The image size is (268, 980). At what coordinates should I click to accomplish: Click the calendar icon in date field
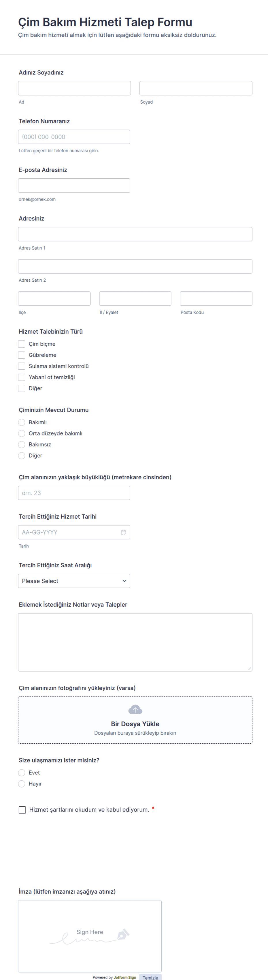[x=123, y=532]
